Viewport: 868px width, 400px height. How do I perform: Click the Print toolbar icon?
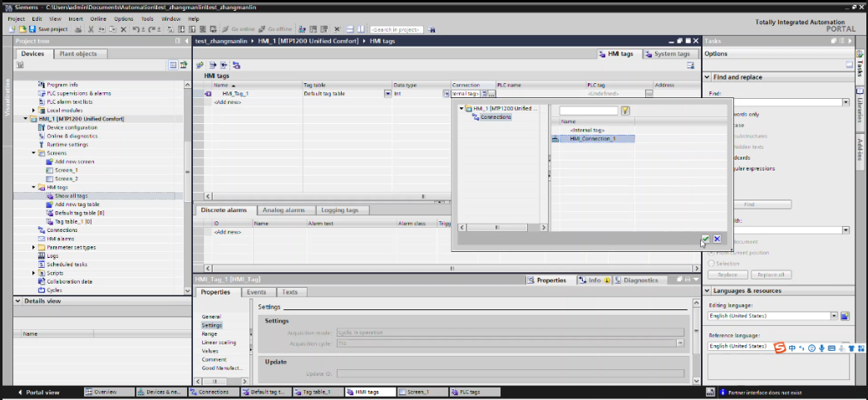[x=78, y=29]
